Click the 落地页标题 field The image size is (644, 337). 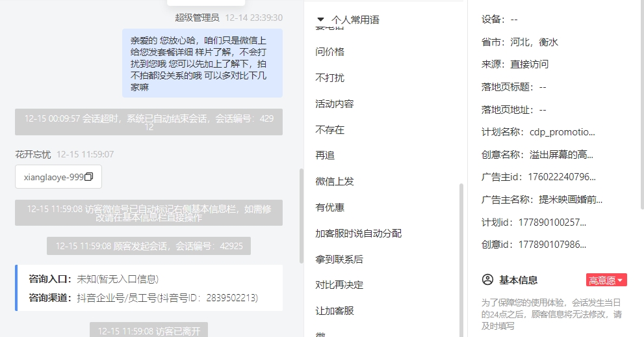[x=514, y=87]
